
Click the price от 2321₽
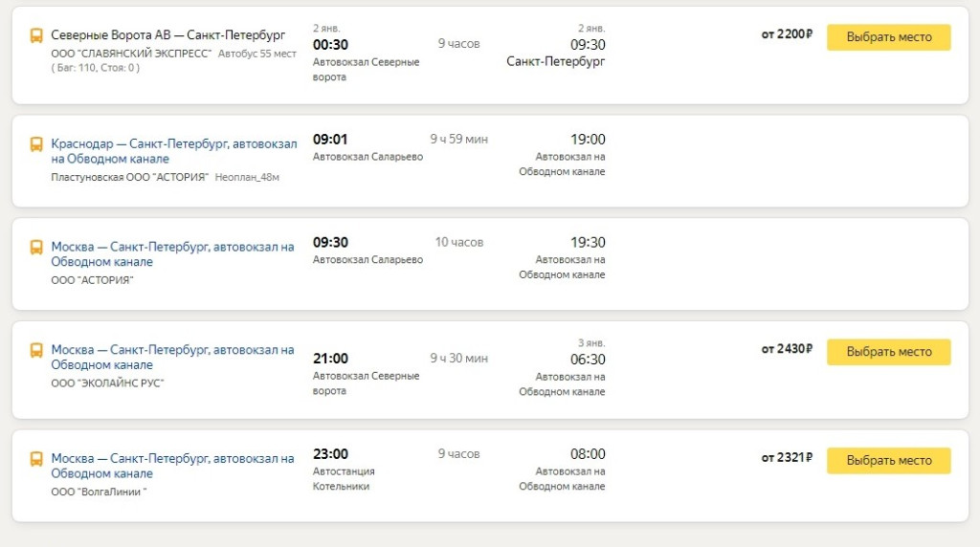(x=787, y=458)
